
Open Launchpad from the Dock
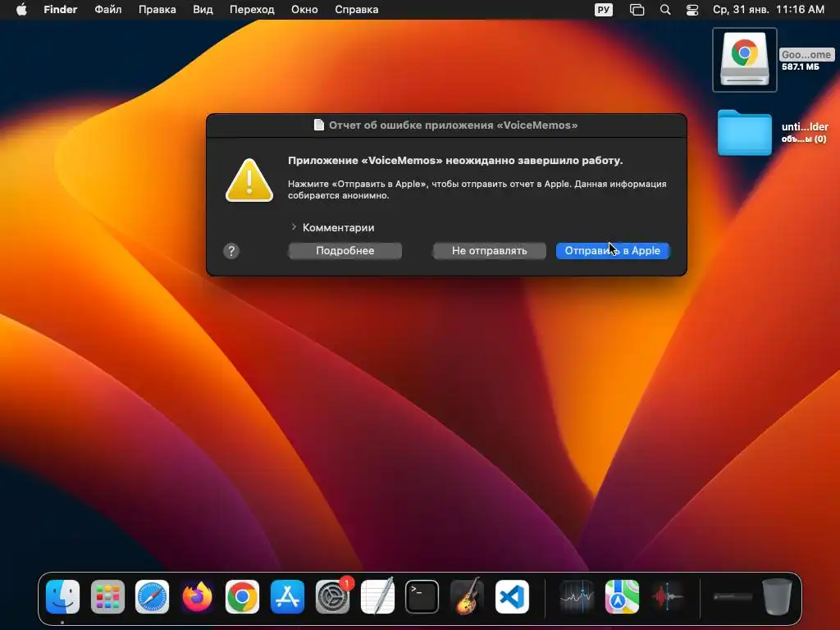107,596
